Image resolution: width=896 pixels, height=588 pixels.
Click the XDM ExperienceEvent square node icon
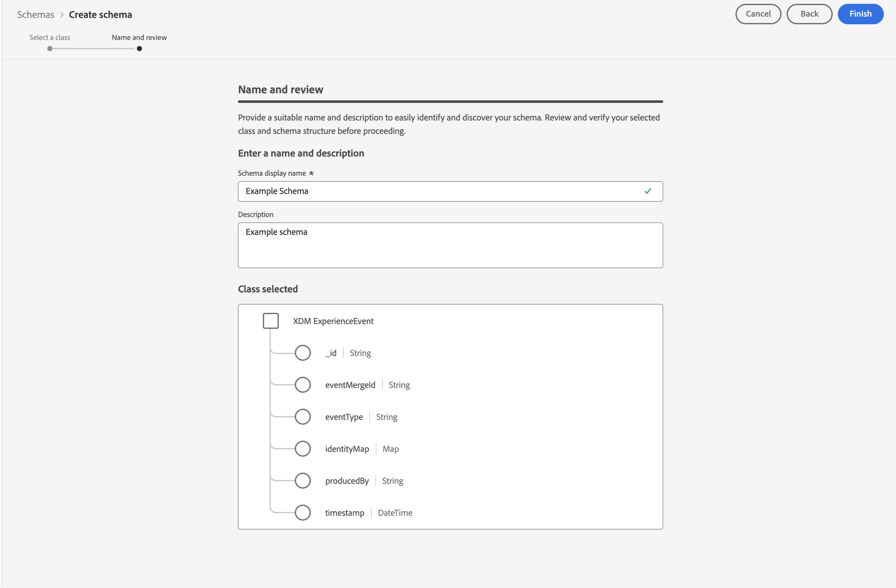click(271, 321)
